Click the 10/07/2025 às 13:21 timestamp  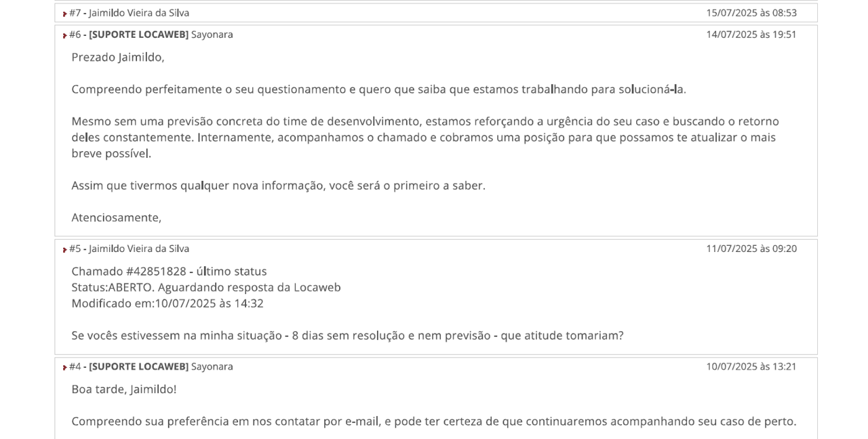[x=751, y=367]
